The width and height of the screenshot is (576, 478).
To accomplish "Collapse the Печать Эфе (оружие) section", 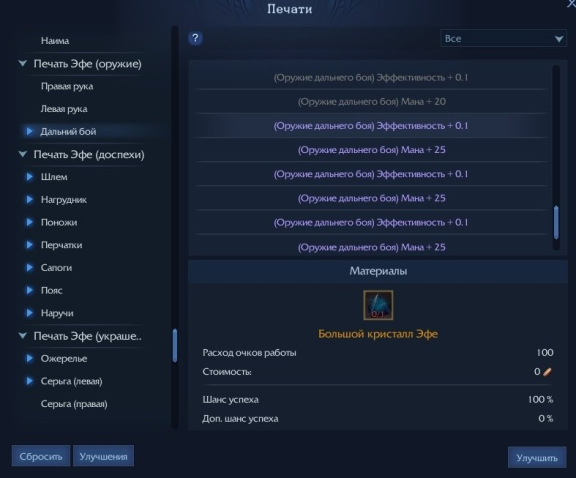I will (22, 64).
